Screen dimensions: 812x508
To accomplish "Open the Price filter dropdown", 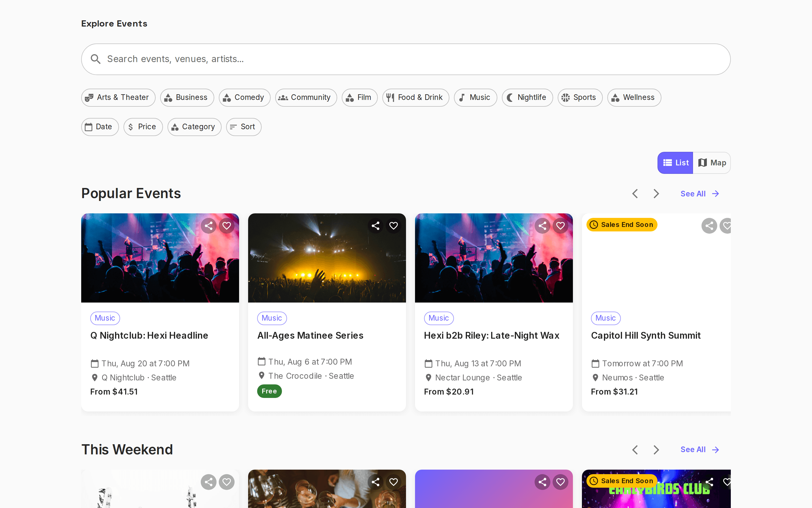I will (143, 127).
